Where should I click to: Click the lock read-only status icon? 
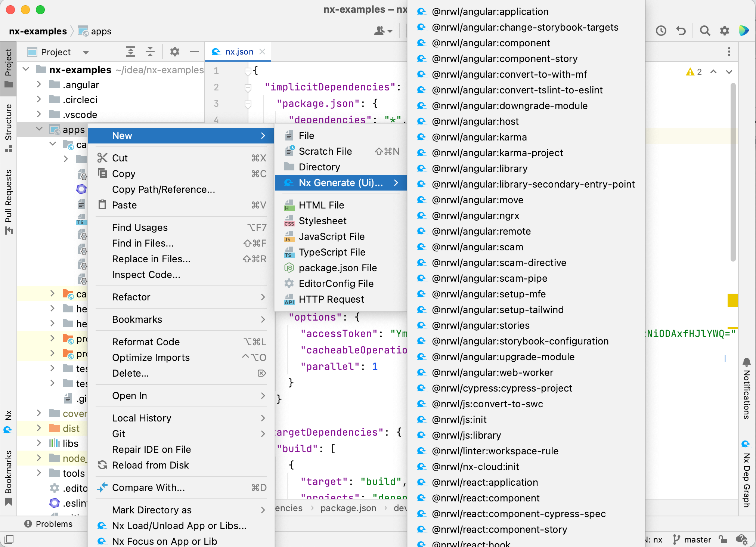[723, 540]
